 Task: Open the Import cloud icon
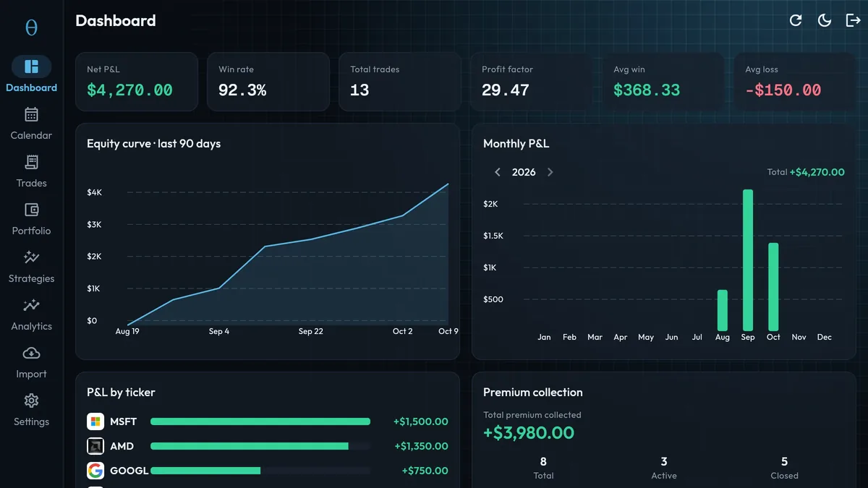point(31,353)
